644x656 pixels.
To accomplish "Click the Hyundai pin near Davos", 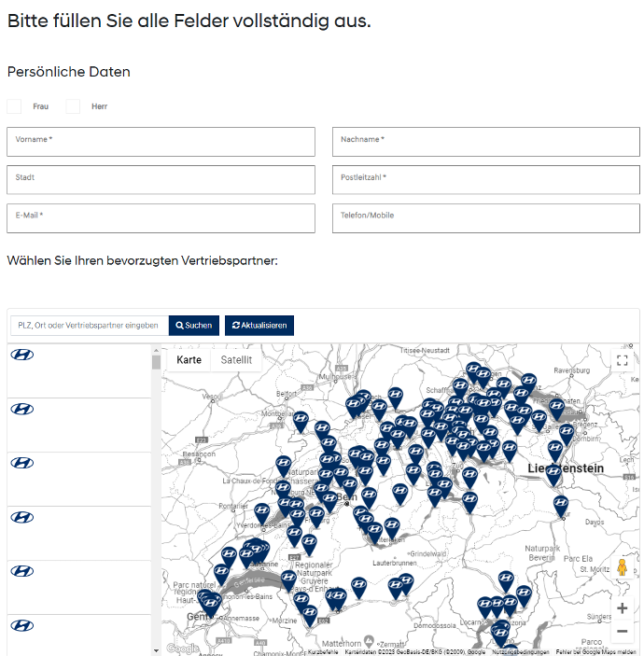I will pos(561,505).
